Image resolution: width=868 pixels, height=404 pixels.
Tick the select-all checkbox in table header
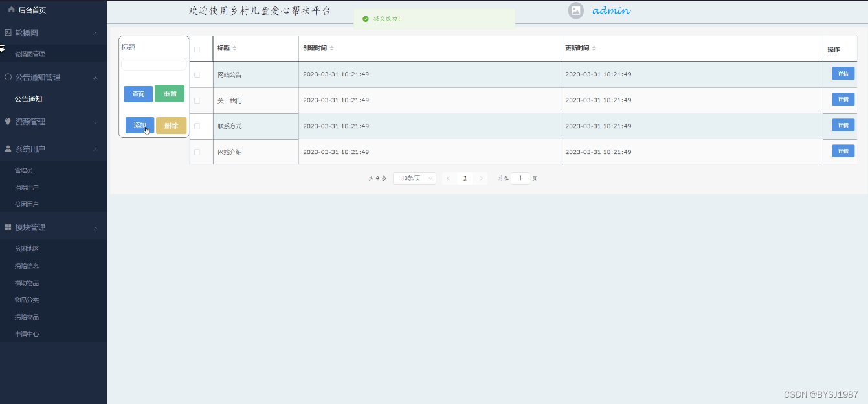pos(197,49)
